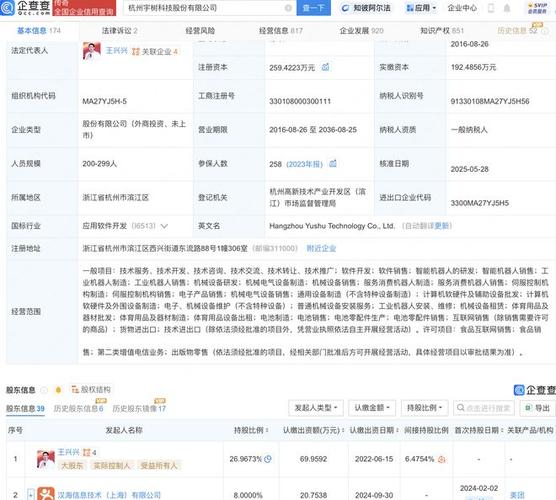Click the chart icon beside 258 (2023年报)

coord(333,163)
